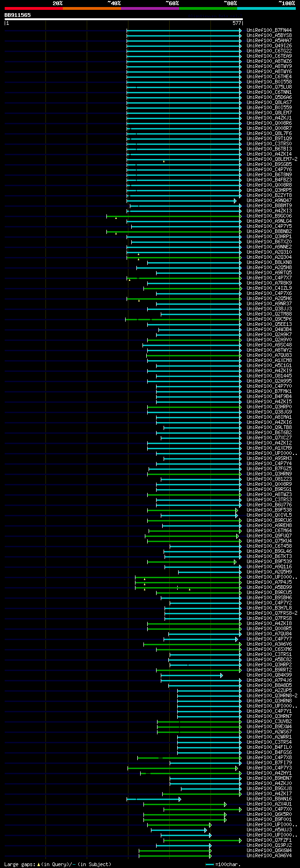Click the orange ~40% identity legend segment
The width and height of the screenshot is (300, 868).
pos(92,8)
